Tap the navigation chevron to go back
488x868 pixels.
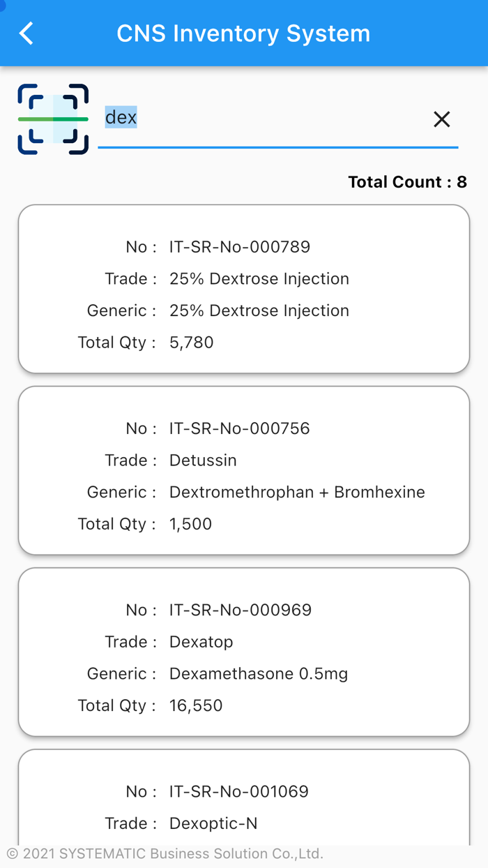pos(26,33)
